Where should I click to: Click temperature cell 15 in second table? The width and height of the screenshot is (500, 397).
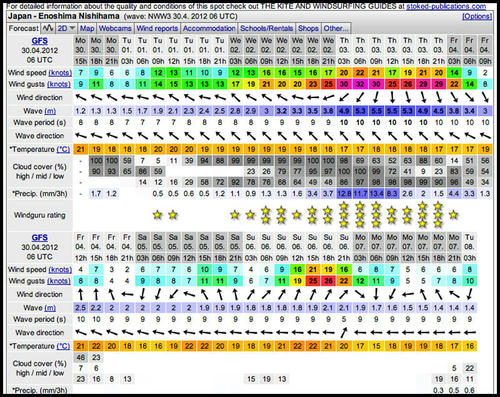(x=376, y=346)
